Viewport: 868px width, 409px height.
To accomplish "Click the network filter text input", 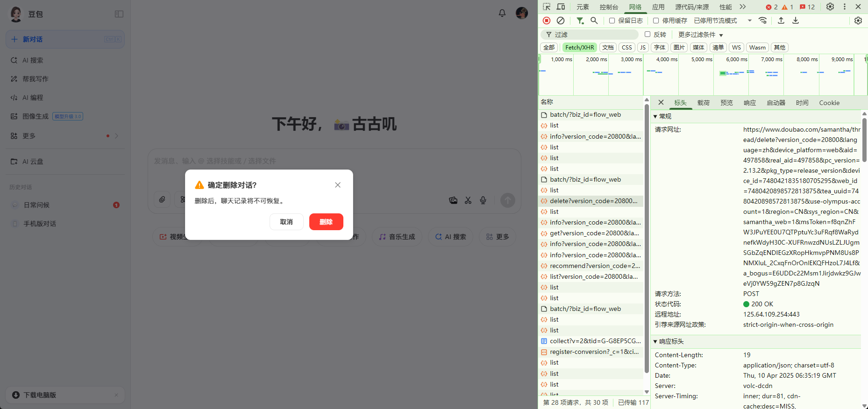I will tap(591, 35).
